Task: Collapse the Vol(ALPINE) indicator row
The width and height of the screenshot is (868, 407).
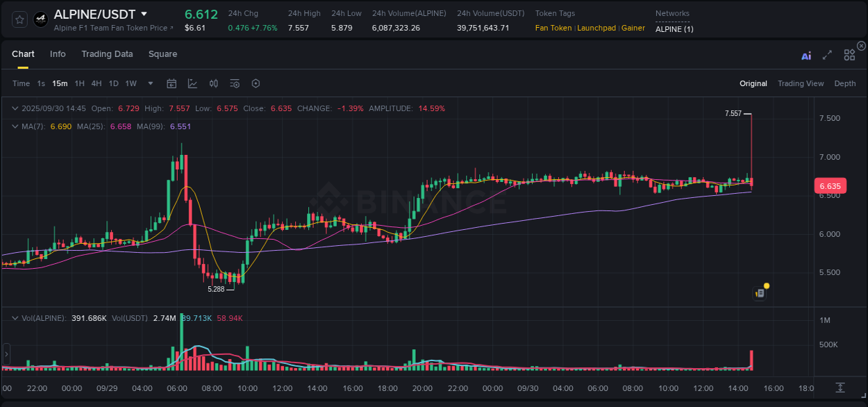Action: pyautogui.click(x=15, y=317)
